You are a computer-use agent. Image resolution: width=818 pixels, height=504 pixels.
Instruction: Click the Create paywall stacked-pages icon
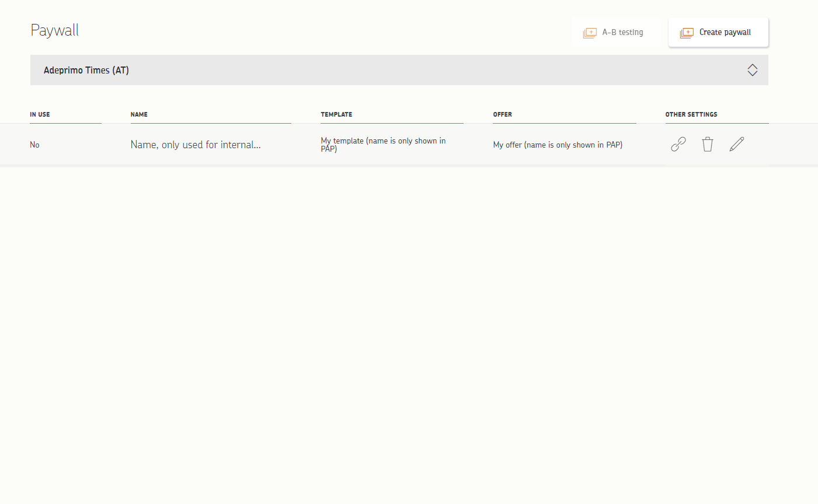pyautogui.click(x=687, y=33)
